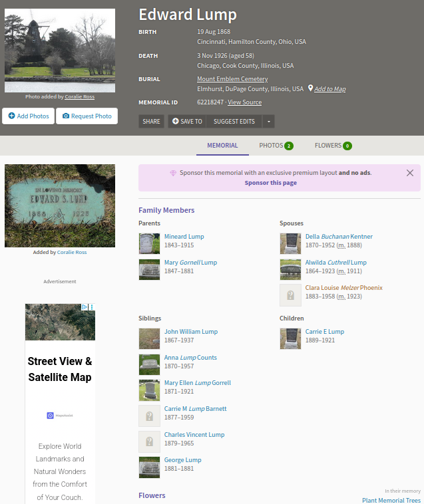This screenshot has height=504, width=424.
Task: Click the Add to Map pin icon
Action: [311, 88]
